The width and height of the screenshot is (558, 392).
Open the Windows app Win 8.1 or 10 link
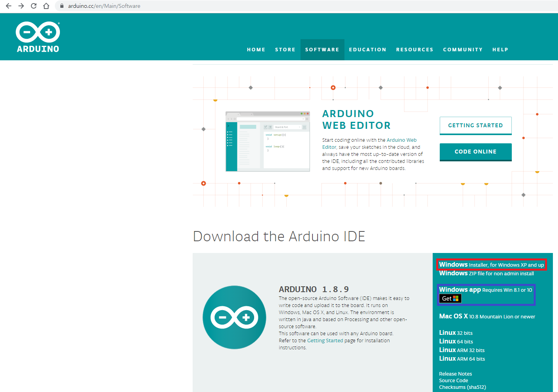click(x=486, y=290)
